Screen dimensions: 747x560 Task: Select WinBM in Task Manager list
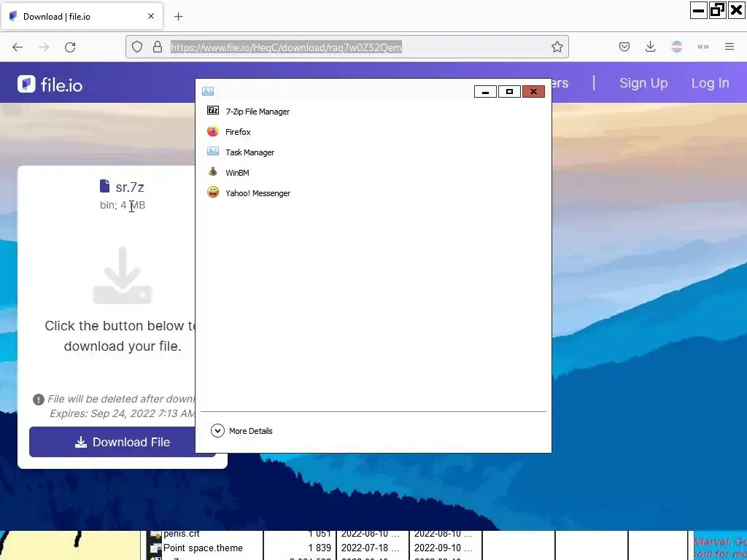tap(237, 173)
